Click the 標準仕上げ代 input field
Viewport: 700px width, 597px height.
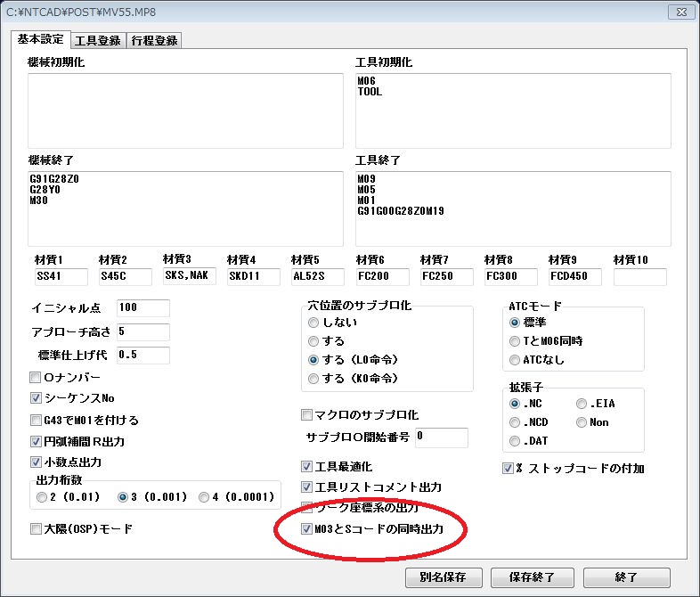(x=142, y=355)
